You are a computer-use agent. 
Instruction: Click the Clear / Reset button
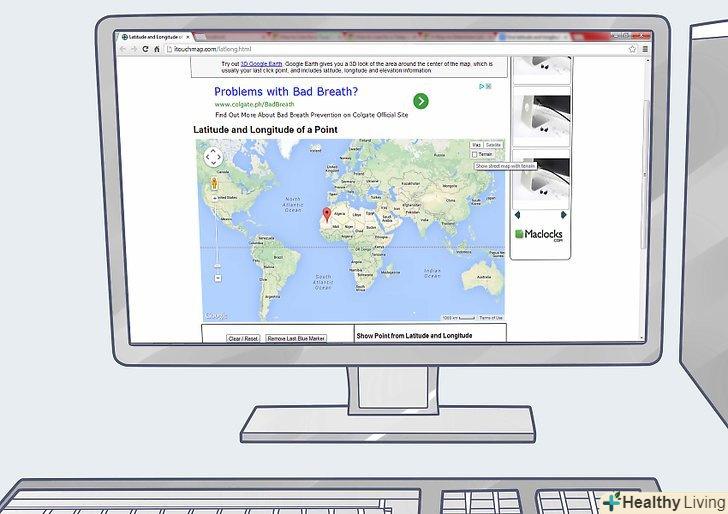[x=243, y=338]
